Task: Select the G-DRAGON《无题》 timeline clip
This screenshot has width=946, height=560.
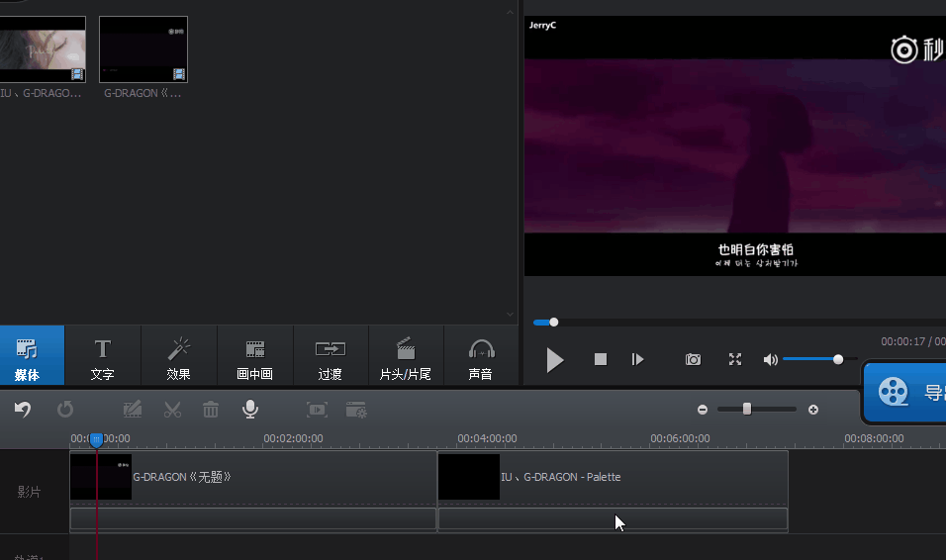Action: click(252, 477)
